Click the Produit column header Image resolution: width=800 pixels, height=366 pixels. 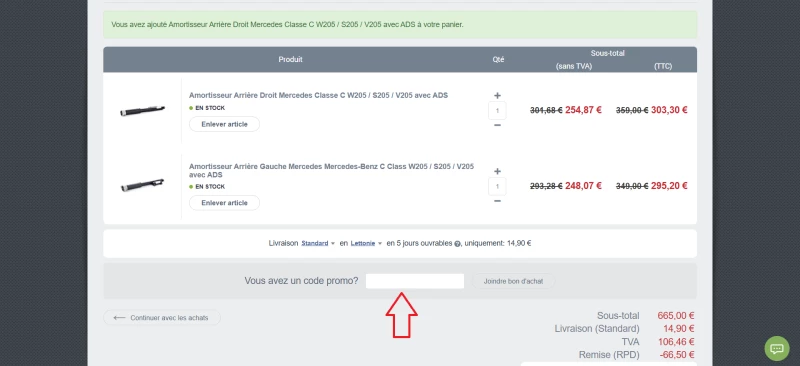(x=290, y=59)
